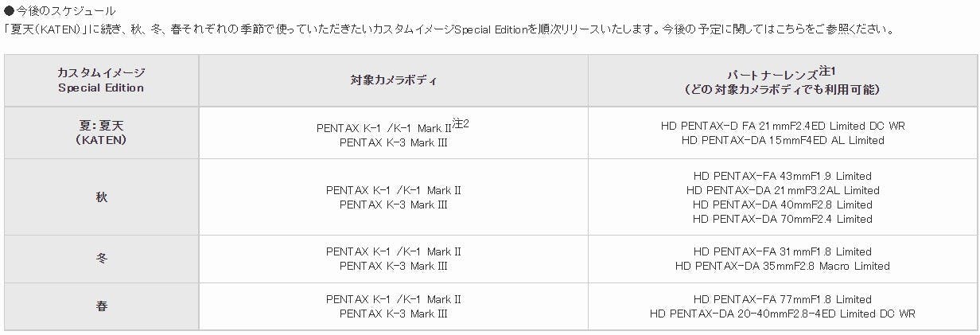980x335 pixels.
Task: Click HD PENTAX-D FA 21mmF2.4ED Limited DC WR text
Action: point(783,126)
